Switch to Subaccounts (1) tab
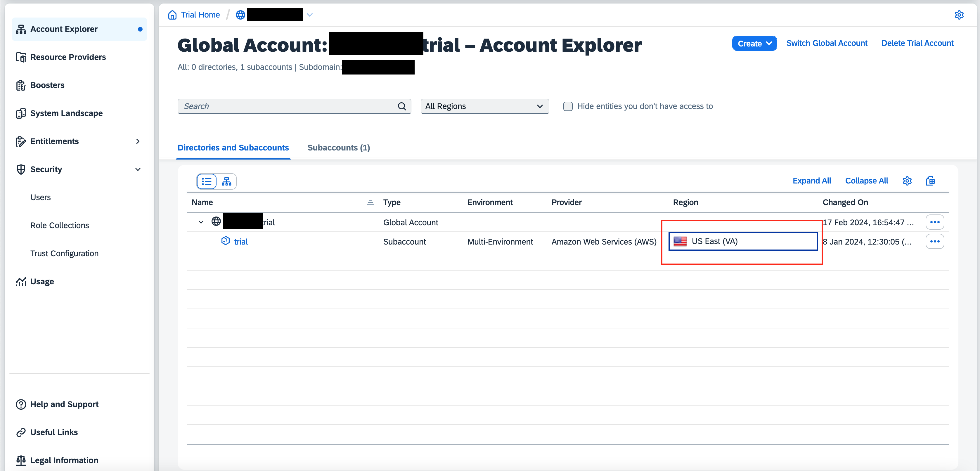Viewport: 980px width, 471px height. click(x=338, y=148)
